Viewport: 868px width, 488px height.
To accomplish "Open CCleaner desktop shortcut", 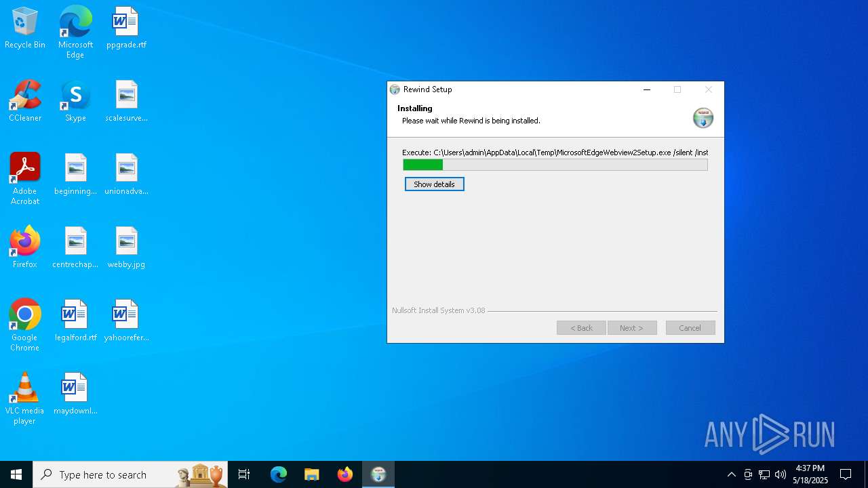I will 25,102.
